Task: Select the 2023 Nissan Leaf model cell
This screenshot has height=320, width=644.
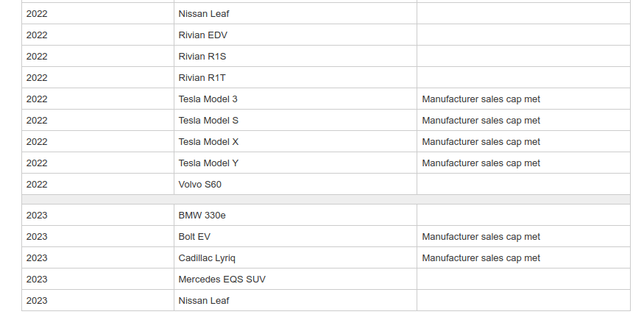Action: 295,300
